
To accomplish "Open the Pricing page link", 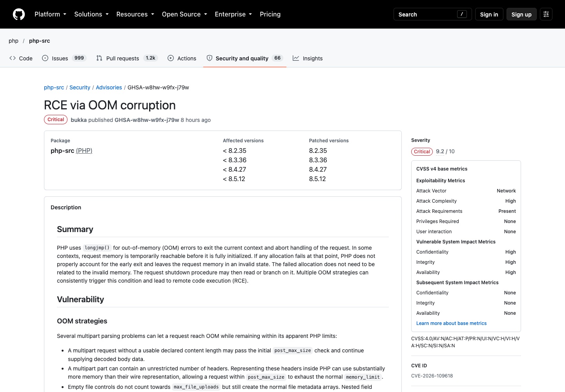I will coord(270,14).
